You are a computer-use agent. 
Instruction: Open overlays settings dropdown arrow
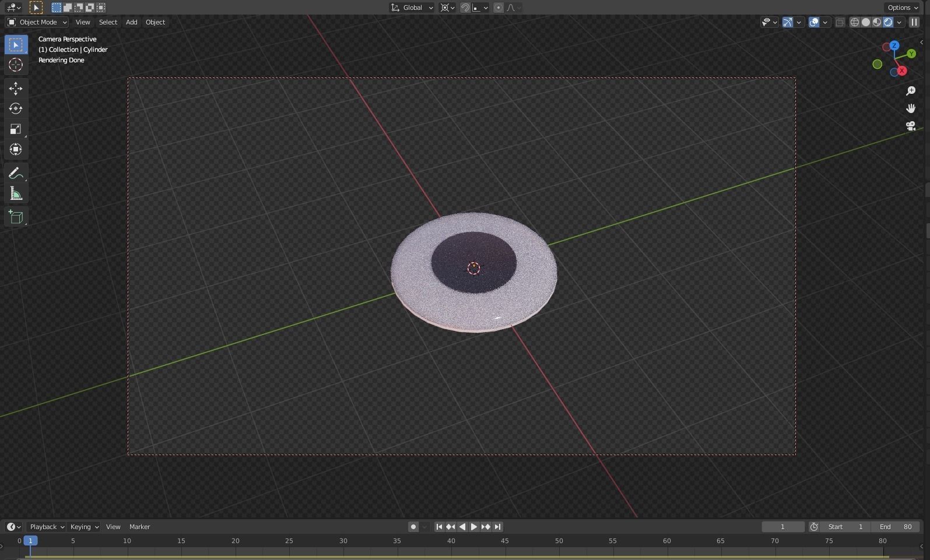pyautogui.click(x=825, y=22)
